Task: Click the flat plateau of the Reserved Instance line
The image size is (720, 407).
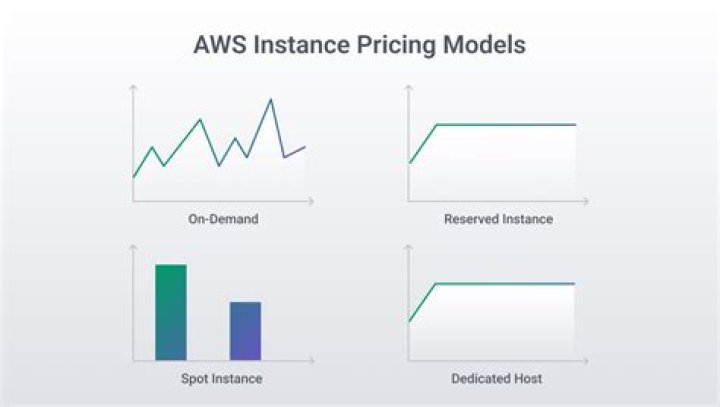Action: tap(505, 124)
